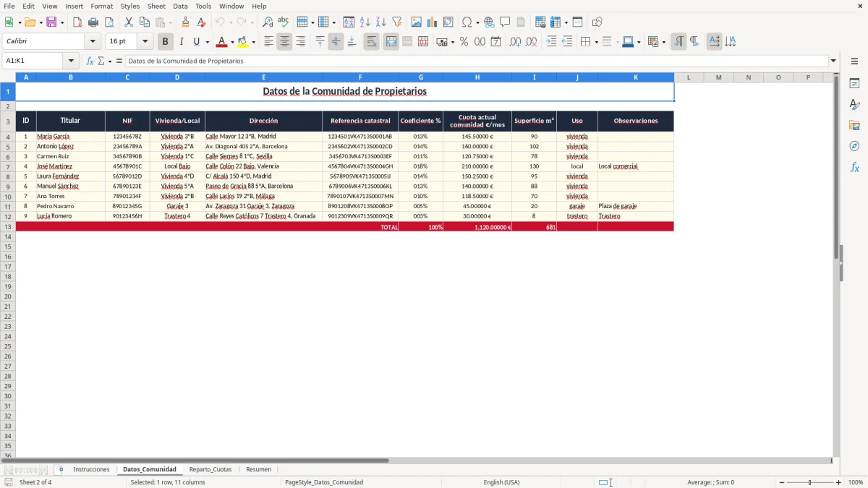Activate the Clone Formatting paintbrush
The height and width of the screenshot is (488, 868).
point(185,22)
